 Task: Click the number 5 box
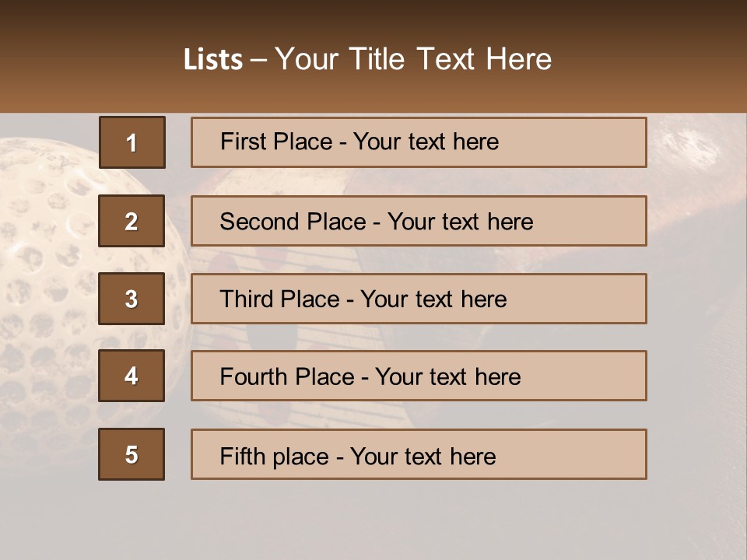132,454
